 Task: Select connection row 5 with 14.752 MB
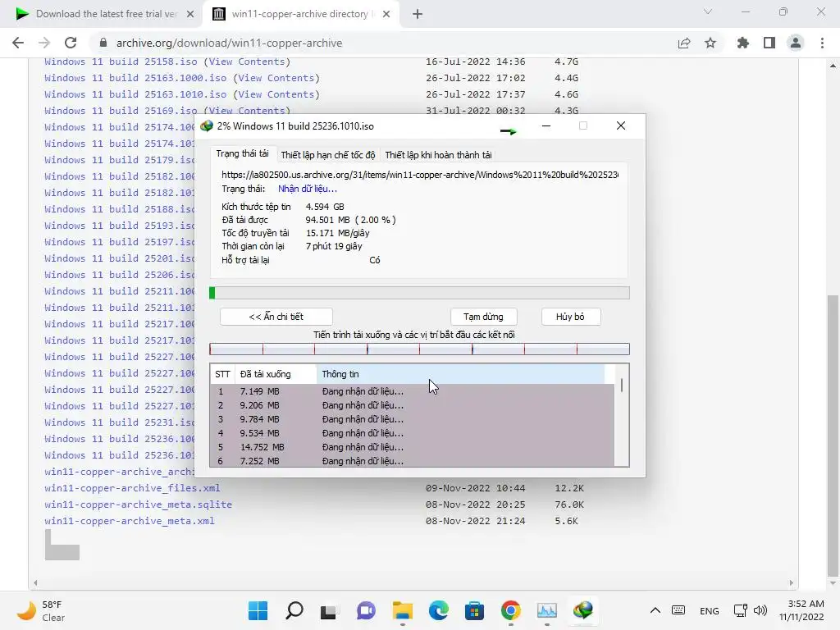[x=413, y=447]
